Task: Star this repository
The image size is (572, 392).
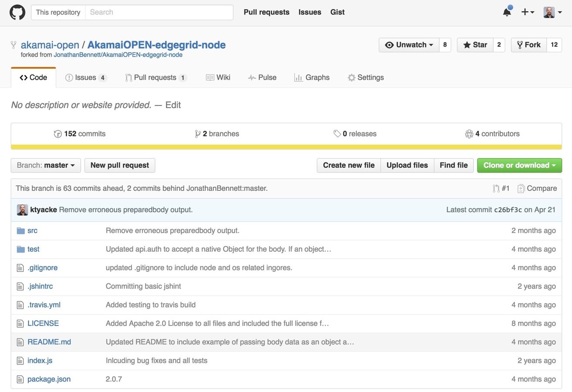Action: (x=475, y=45)
